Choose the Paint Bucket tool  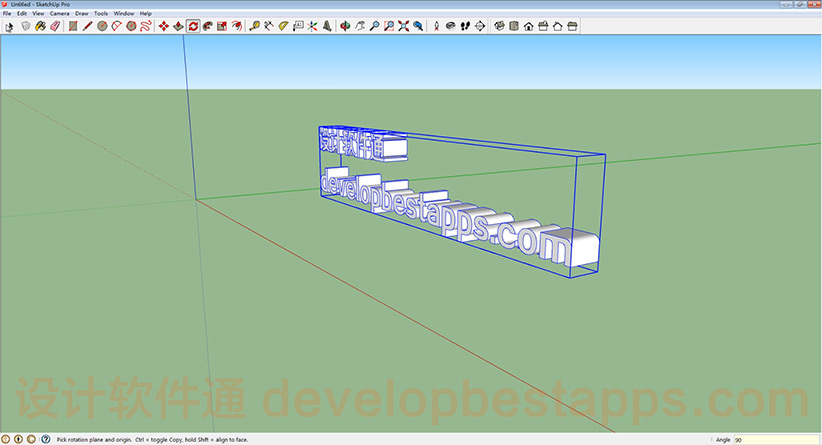(x=40, y=26)
